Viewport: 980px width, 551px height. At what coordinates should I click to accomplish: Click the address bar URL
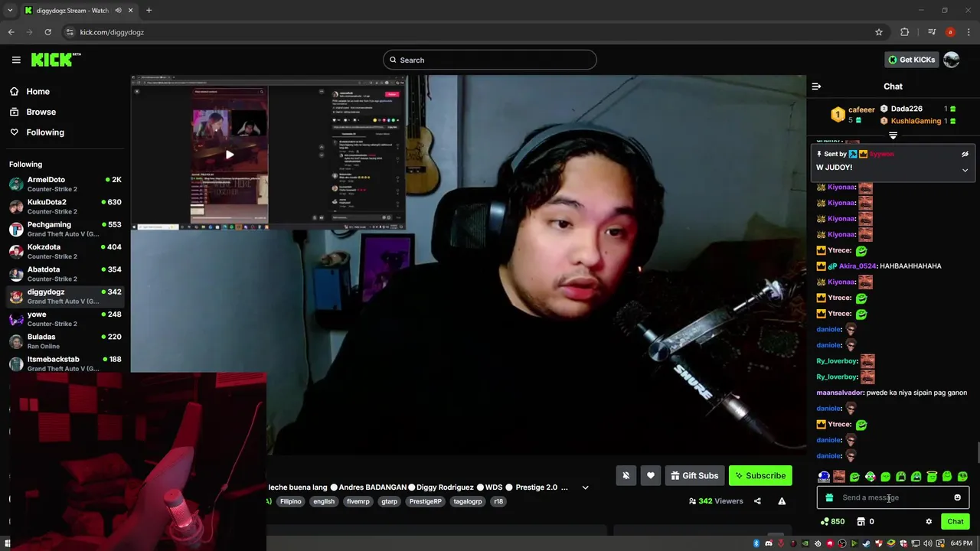click(112, 32)
